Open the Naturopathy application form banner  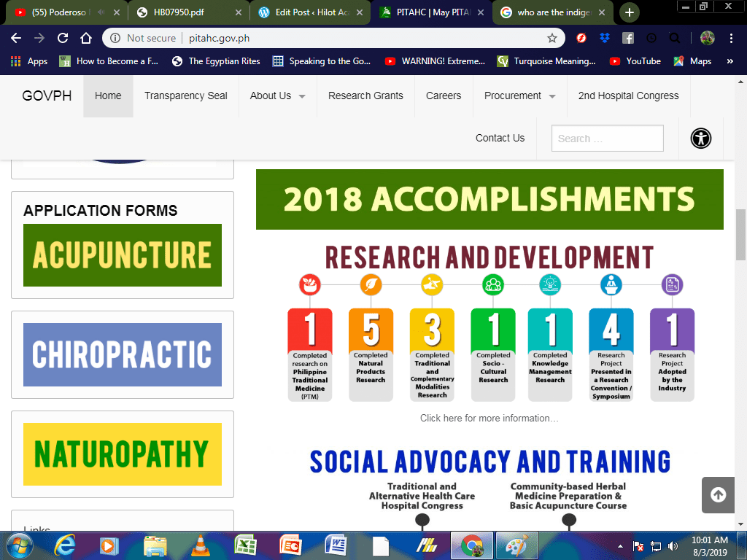click(x=123, y=454)
